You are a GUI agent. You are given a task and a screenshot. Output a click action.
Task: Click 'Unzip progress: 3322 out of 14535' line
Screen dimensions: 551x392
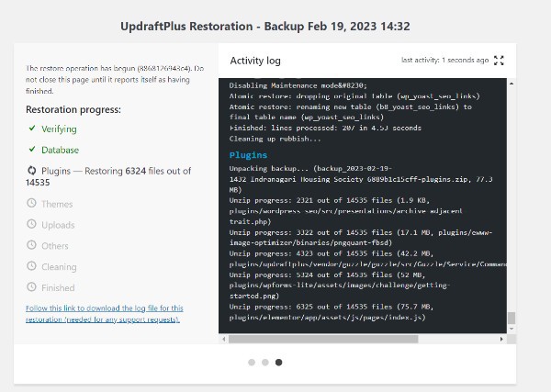coord(361,238)
